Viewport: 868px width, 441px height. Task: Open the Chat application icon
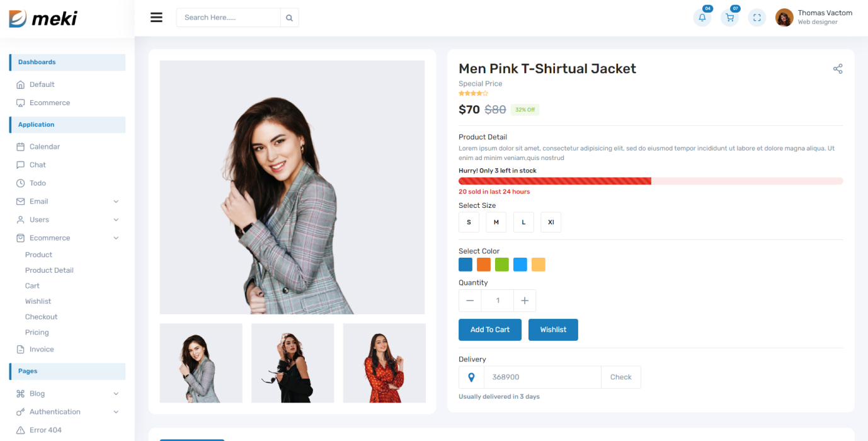21,164
